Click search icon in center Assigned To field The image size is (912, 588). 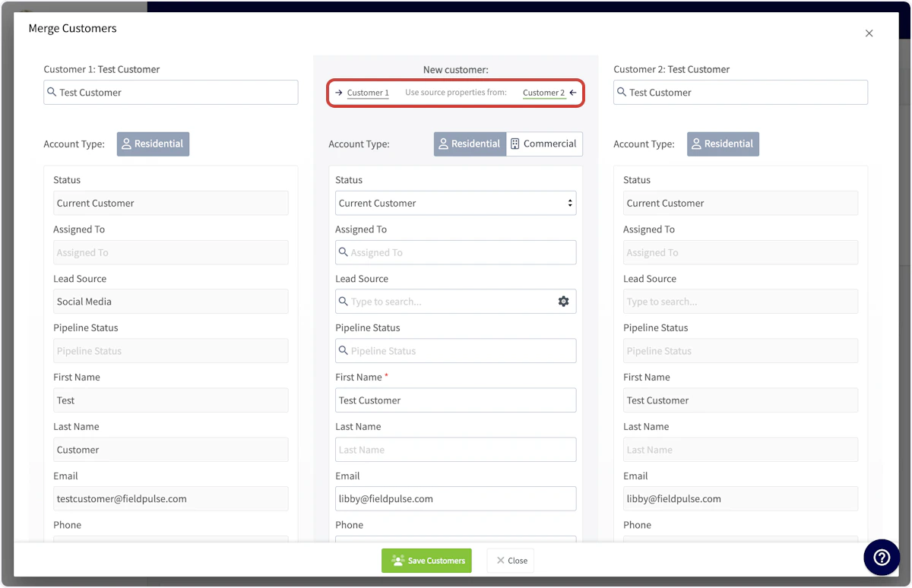344,252
